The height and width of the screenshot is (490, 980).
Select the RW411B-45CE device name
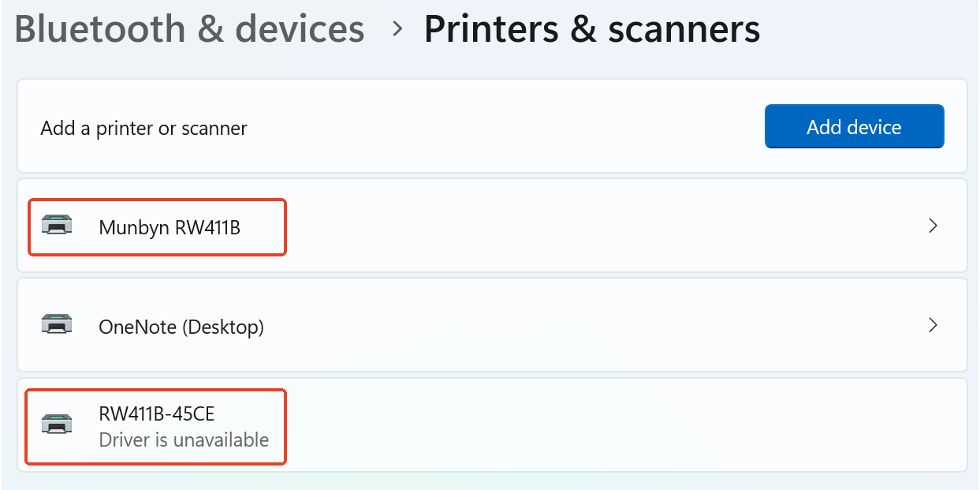pos(157,413)
